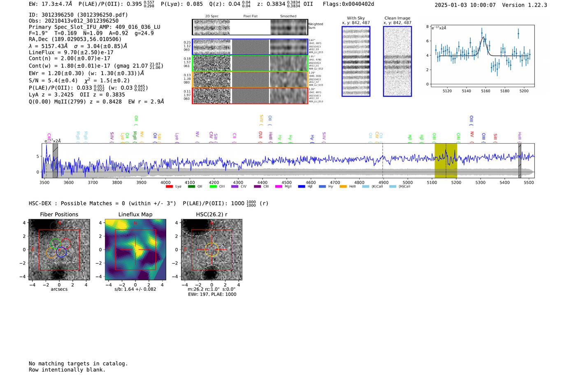
Task: Open the Clean Image panel
Action: click(x=397, y=61)
